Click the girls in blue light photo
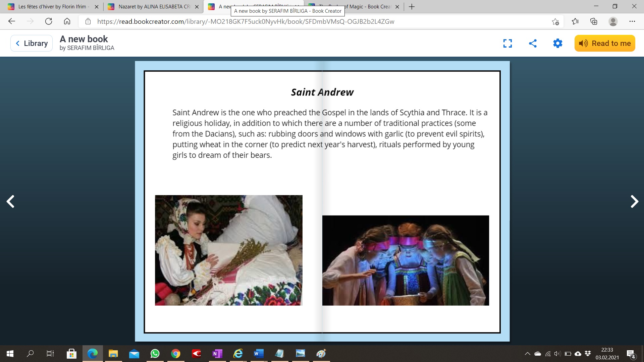This screenshot has height=362, width=644. tap(405, 260)
